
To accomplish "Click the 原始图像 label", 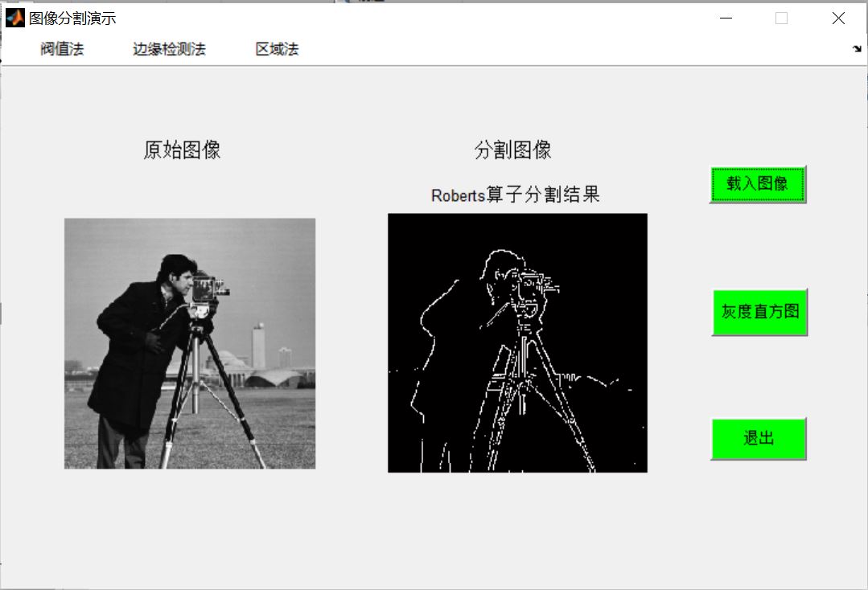I will tap(182, 150).
